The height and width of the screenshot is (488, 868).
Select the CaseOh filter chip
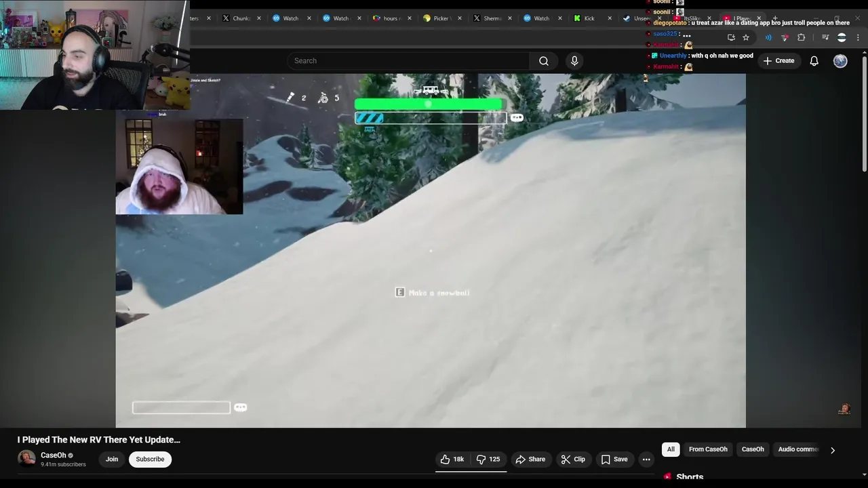753,449
